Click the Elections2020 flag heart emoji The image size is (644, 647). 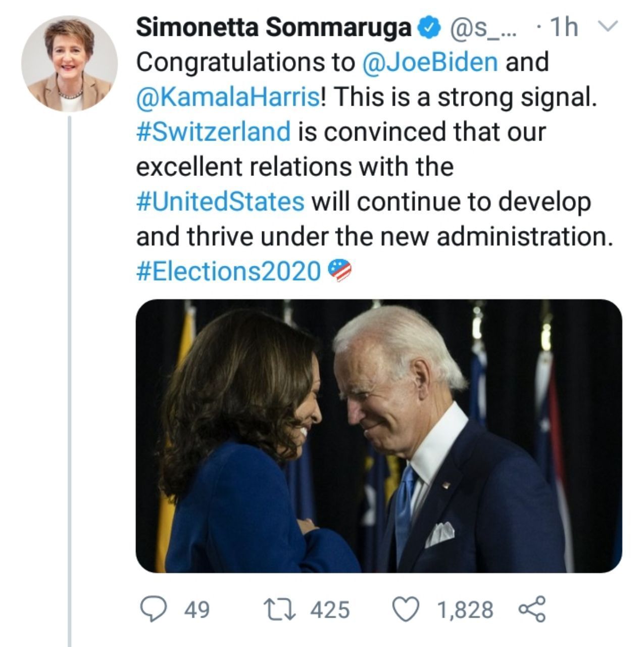340,271
